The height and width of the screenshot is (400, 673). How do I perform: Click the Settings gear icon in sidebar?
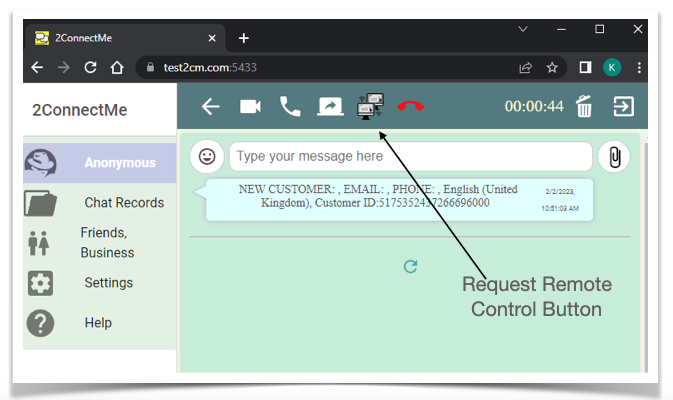[40, 283]
